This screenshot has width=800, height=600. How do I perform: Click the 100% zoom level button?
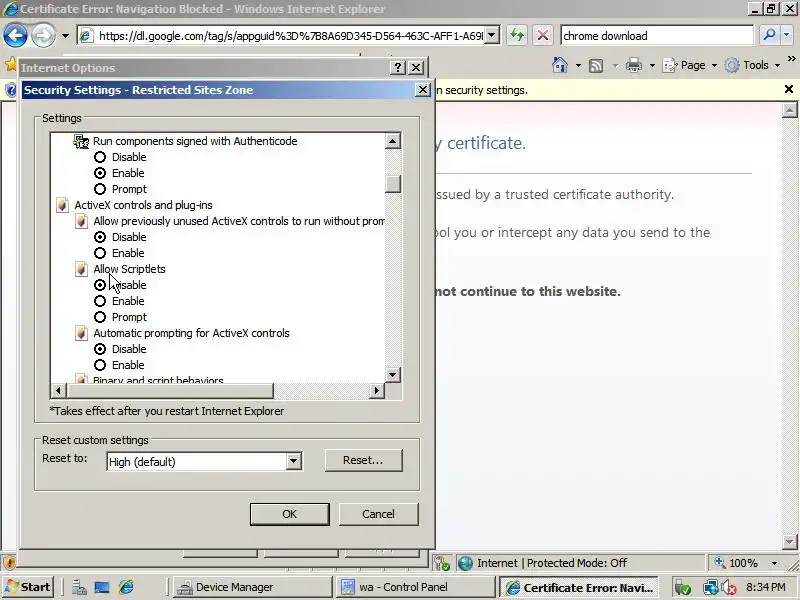click(736, 563)
